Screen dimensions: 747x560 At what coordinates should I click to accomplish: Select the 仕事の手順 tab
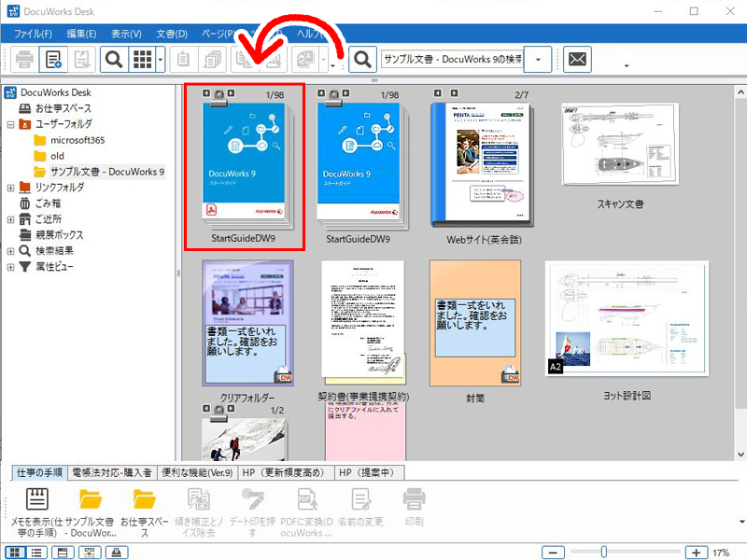coord(39,472)
